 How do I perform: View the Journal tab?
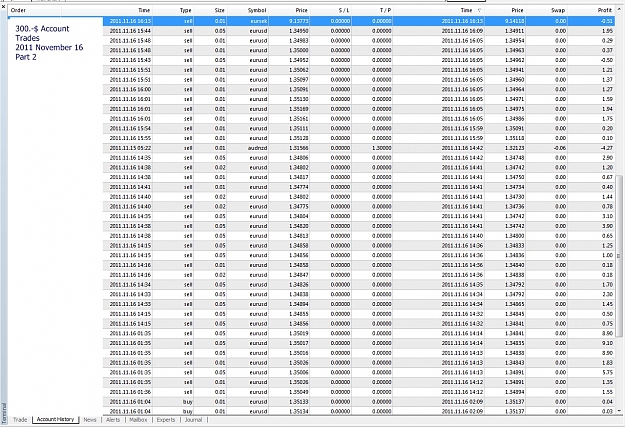[193, 420]
